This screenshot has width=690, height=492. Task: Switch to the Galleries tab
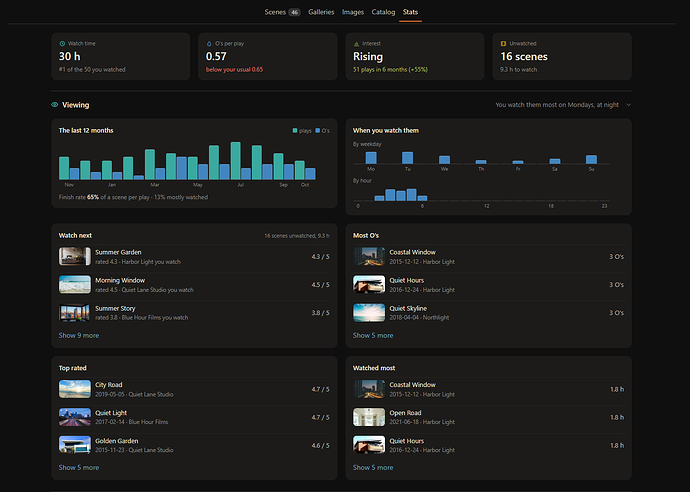pyautogui.click(x=321, y=12)
